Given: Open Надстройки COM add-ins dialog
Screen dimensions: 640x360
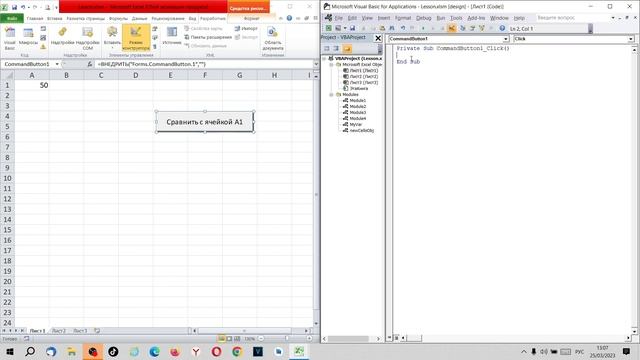Looking at the screenshot, I should [87, 38].
